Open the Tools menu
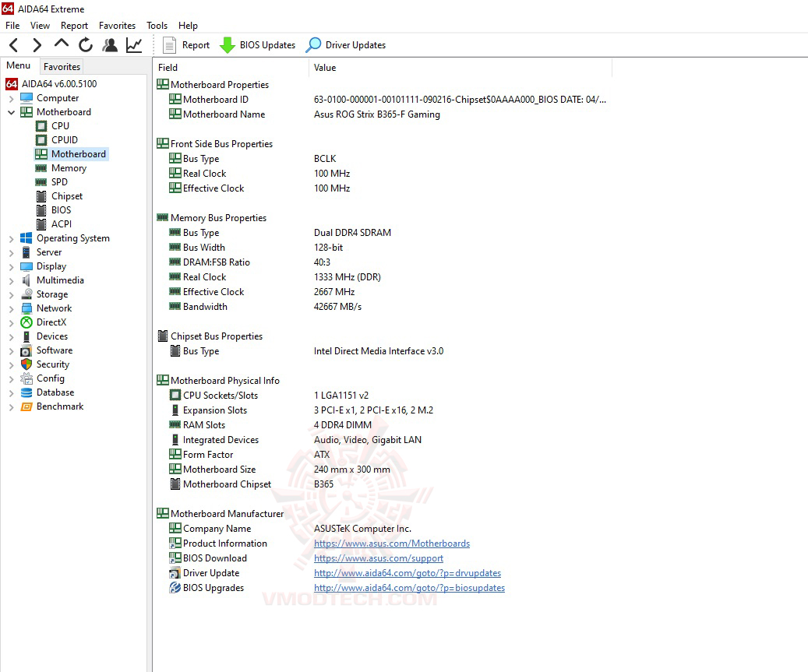Screen dimensions: 808x672 pyautogui.click(x=157, y=25)
